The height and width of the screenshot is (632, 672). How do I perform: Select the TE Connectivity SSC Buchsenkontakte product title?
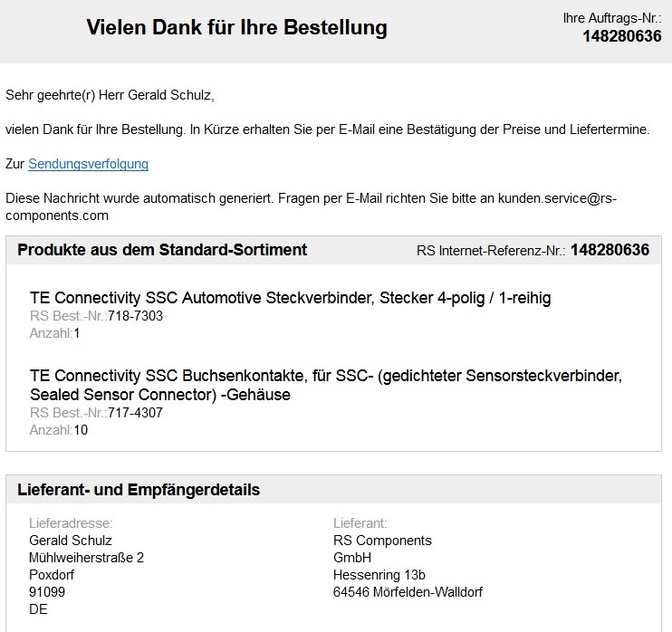click(326, 385)
